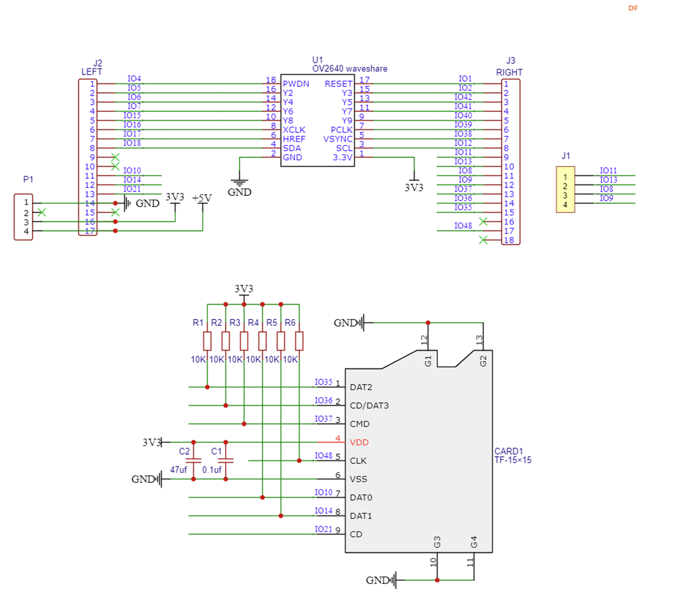Image resolution: width=674 pixels, height=616 pixels.
Task: Click IO21 net label at CARD1 pin 9
Action: click(x=323, y=529)
